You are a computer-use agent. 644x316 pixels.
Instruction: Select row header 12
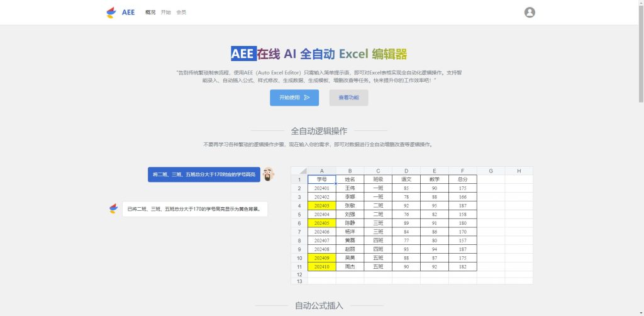click(299, 274)
